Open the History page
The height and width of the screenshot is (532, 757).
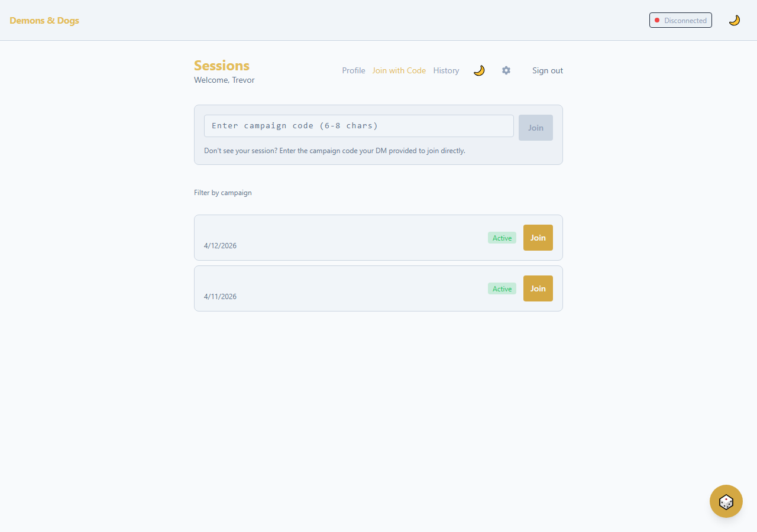click(x=446, y=70)
